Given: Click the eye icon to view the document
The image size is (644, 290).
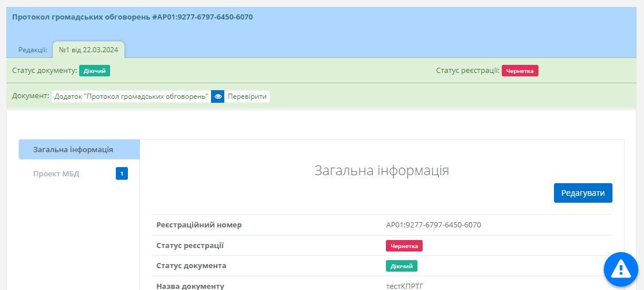Looking at the screenshot, I should [x=218, y=96].
